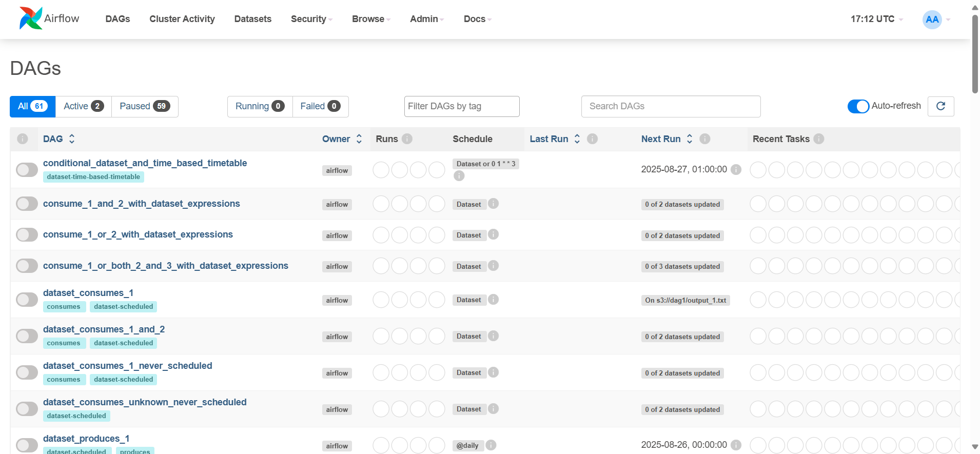
Task: Unpause dataset_consumes_1_never_scheduled DAG toggle
Action: click(27, 372)
